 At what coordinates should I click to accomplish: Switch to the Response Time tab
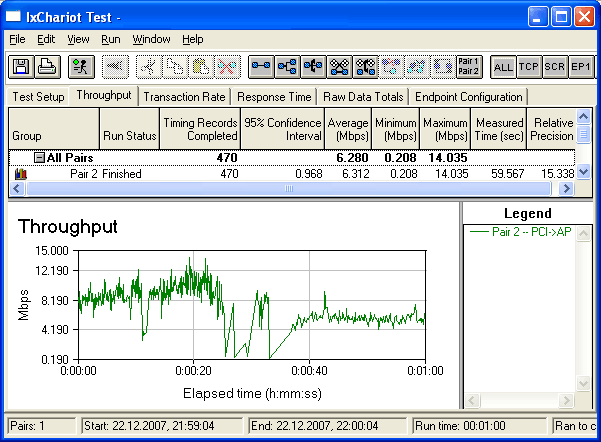[x=274, y=97]
